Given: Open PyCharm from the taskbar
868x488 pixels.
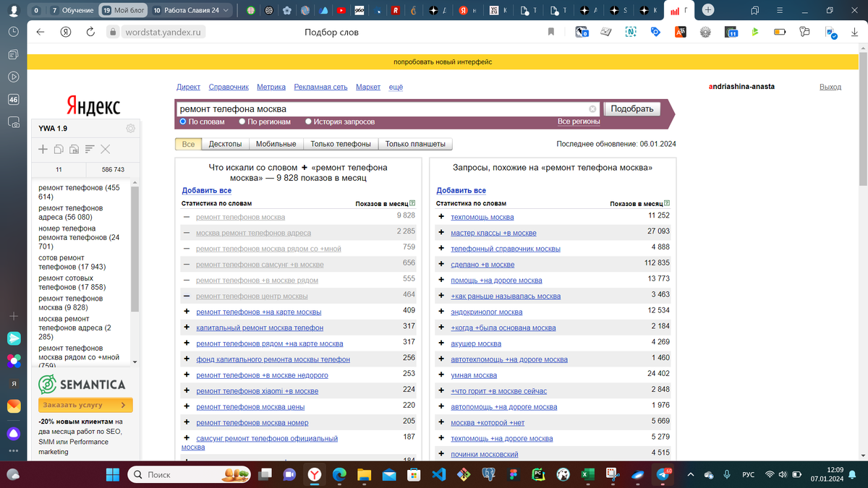Looking at the screenshot, I should coord(538,474).
